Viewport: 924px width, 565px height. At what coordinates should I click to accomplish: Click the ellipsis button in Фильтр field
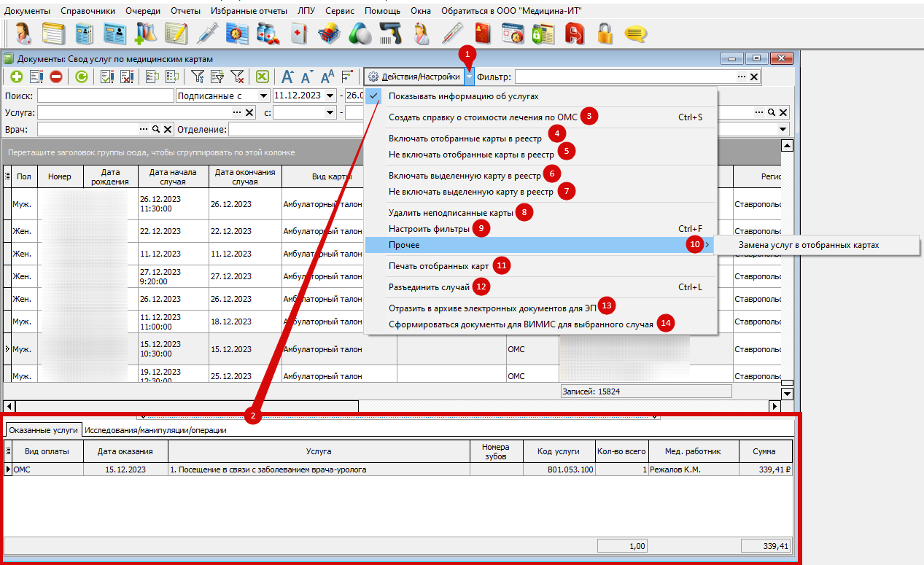[x=741, y=77]
